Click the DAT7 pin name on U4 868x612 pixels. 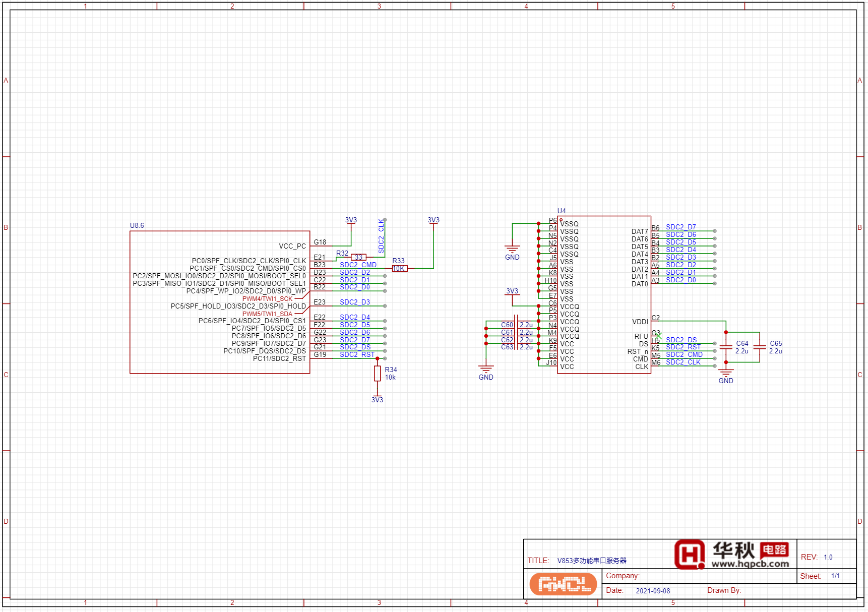[640, 231]
